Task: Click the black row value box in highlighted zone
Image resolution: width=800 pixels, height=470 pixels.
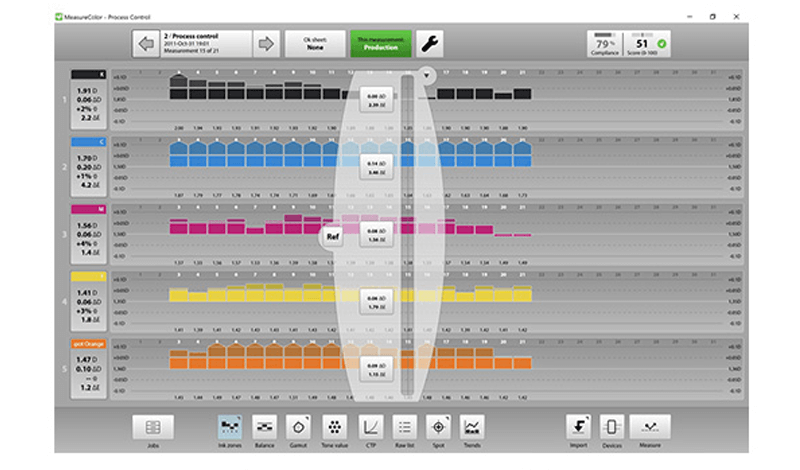Action: click(x=377, y=100)
